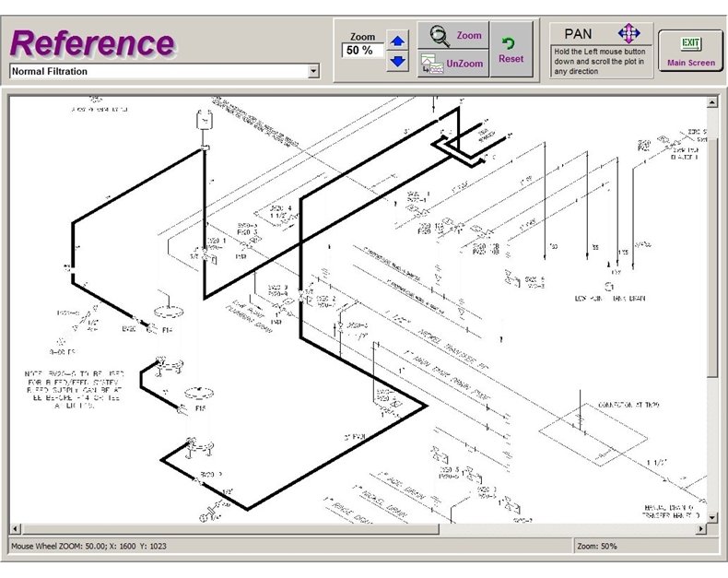728x578 pixels.
Task: Click vertical scrollbar down arrow
Action: click(x=711, y=517)
